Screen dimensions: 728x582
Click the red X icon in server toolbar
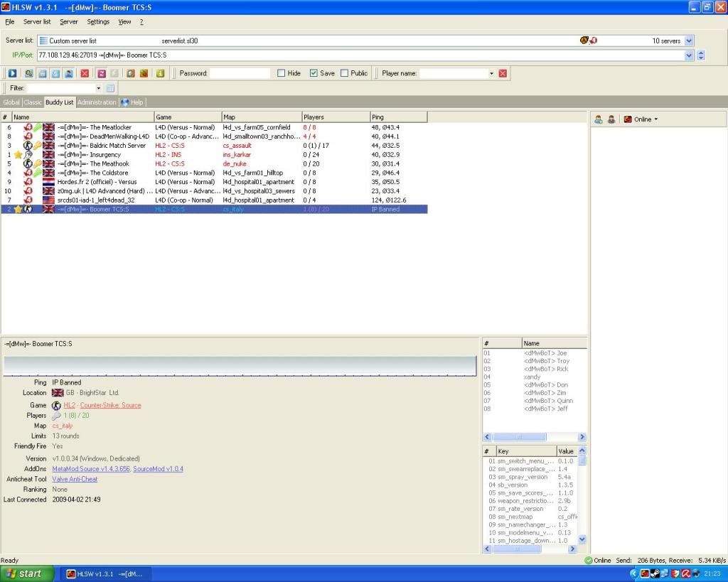(x=85, y=73)
